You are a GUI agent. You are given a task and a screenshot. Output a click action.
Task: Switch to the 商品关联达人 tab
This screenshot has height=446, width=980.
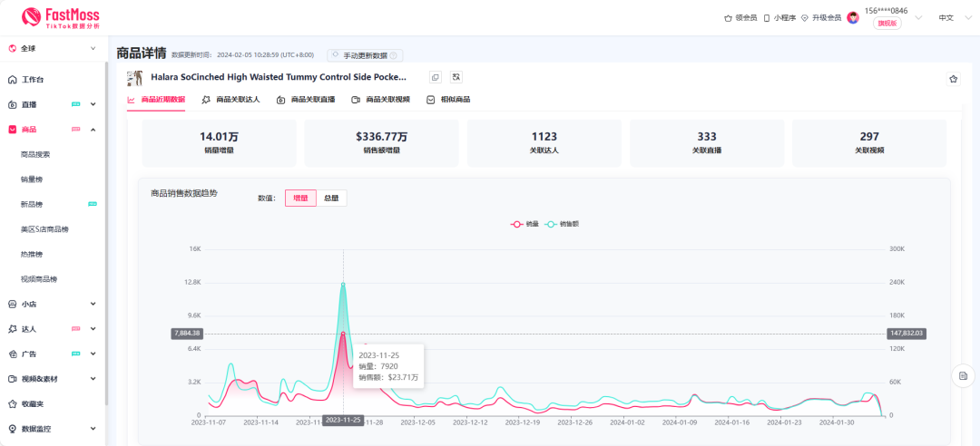230,100
